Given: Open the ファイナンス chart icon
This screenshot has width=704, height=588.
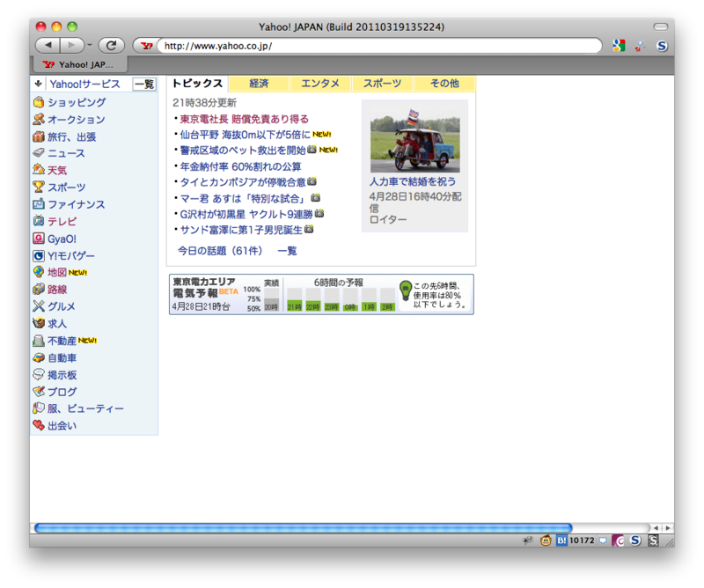Looking at the screenshot, I should click(x=39, y=204).
